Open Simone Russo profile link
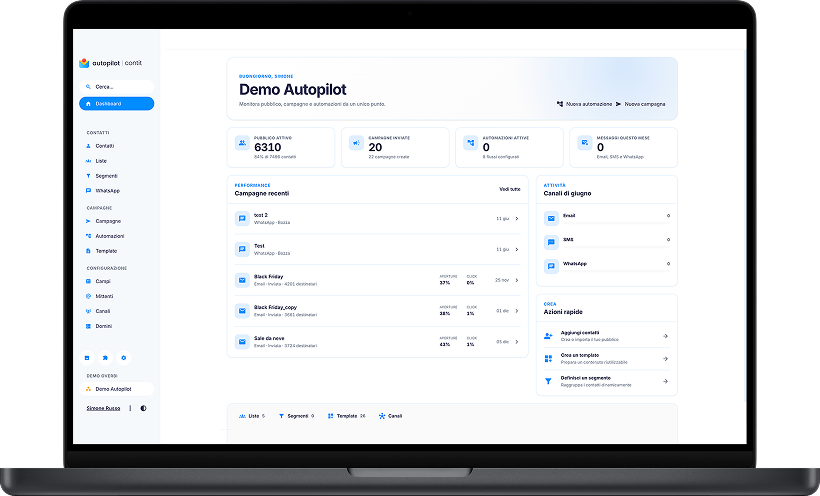 click(103, 408)
